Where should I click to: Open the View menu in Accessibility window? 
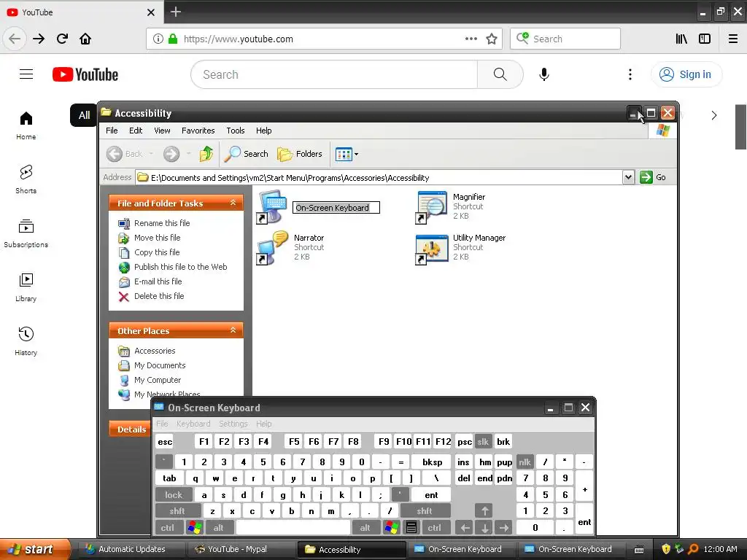coord(162,131)
